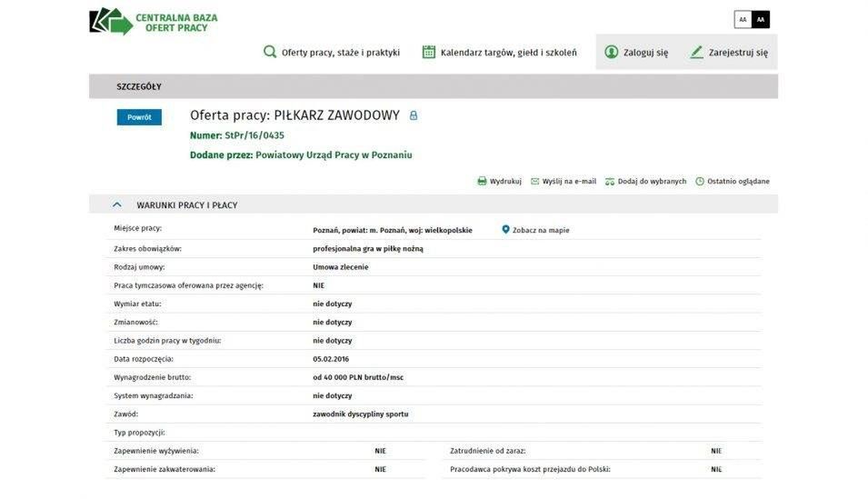Viewport: 868px width, 499px height.
Task: Click the workplace value Poznań, powiat: m. Poznań
Action: pyautogui.click(x=393, y=230)
